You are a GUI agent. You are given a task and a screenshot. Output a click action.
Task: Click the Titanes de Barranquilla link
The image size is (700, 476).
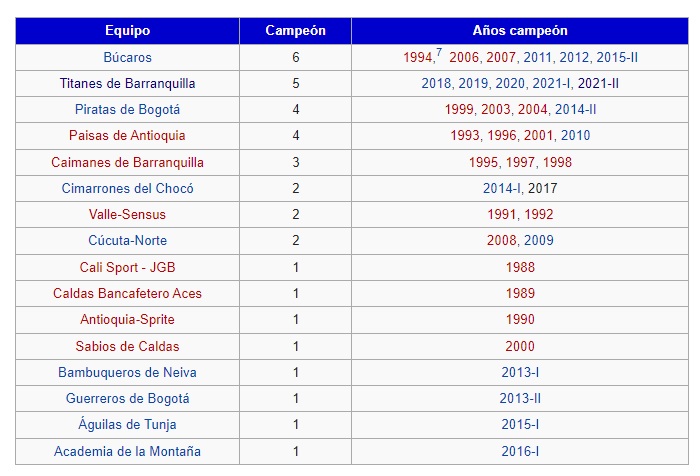pos(128,83)
